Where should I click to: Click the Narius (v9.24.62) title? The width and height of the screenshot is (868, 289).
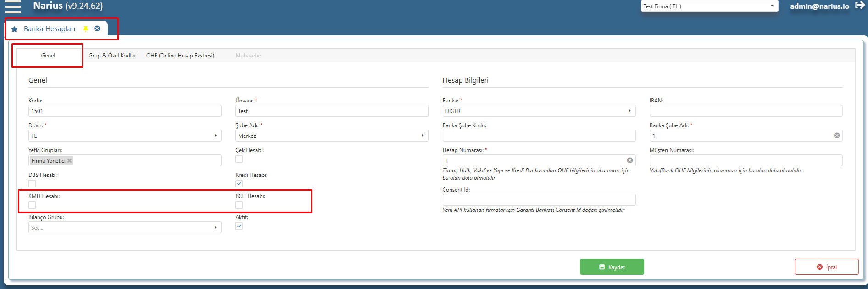pos(68,6)
